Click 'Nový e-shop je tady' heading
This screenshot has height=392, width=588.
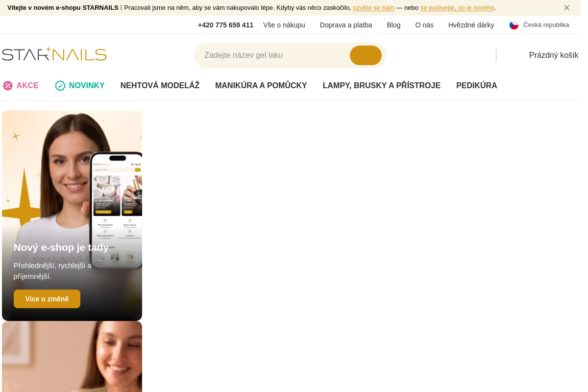[61, 247]
